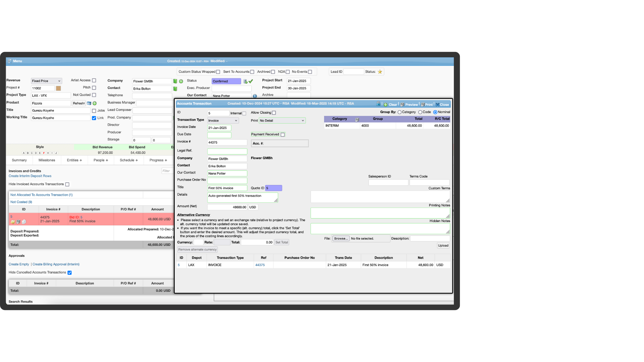Click the tan project color swatch

pyautogui.click(x=58, y=88)
